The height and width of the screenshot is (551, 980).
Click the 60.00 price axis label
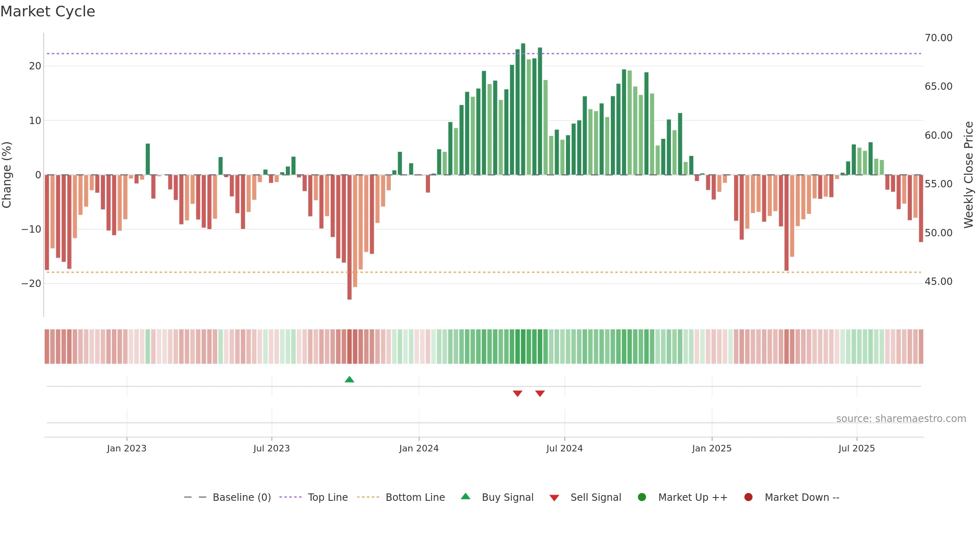(x=938, y=135)
